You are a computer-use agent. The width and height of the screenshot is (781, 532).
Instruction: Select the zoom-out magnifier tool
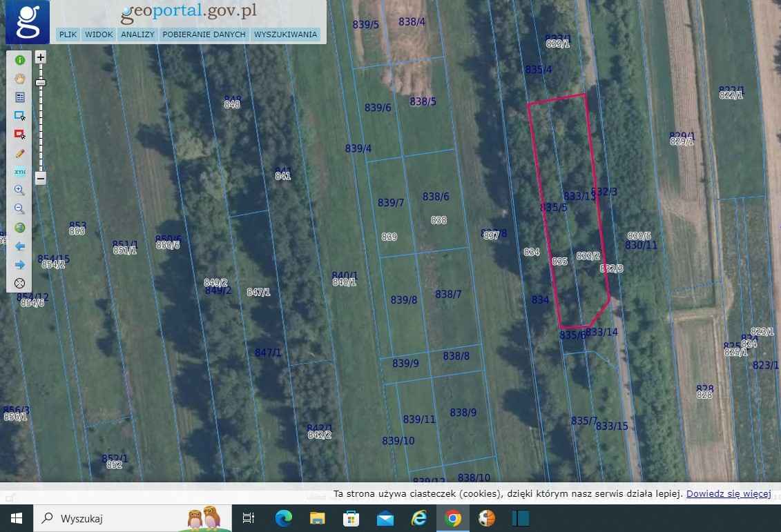click(20, 208)
